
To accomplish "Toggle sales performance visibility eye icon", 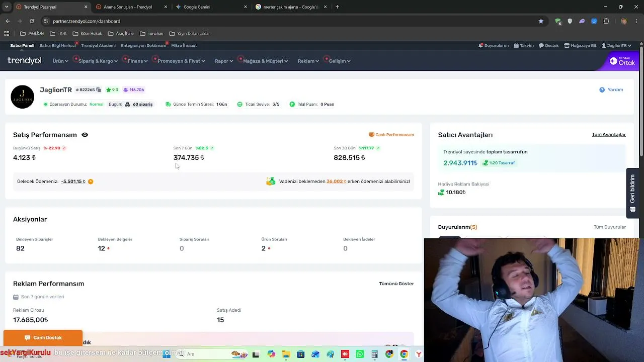I will click(85, 135).
